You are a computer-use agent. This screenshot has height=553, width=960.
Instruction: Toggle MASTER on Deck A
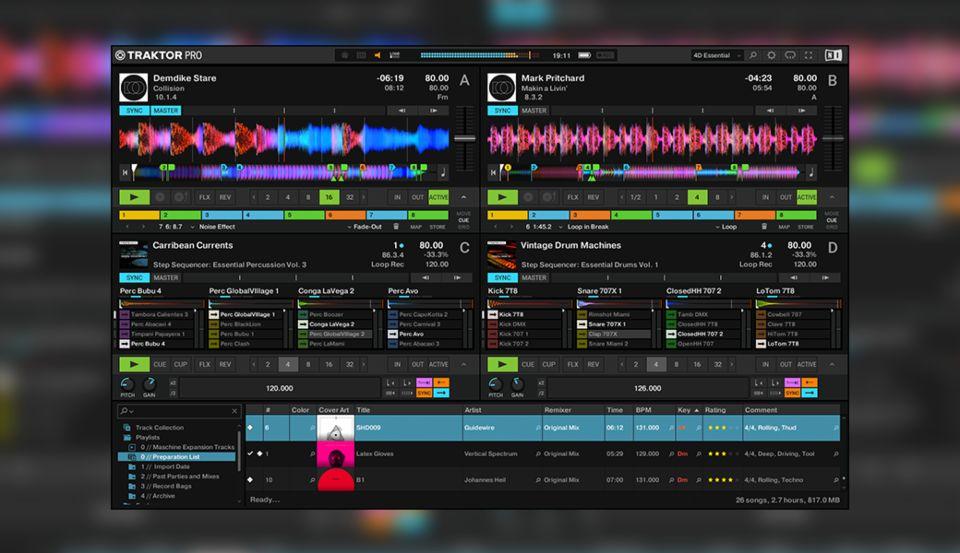click(166, 111)
